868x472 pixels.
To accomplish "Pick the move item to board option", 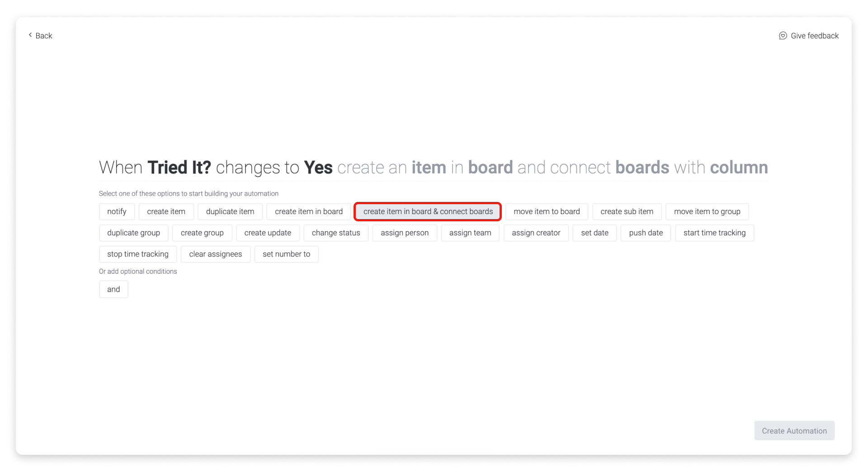I will tap(547, 211).
